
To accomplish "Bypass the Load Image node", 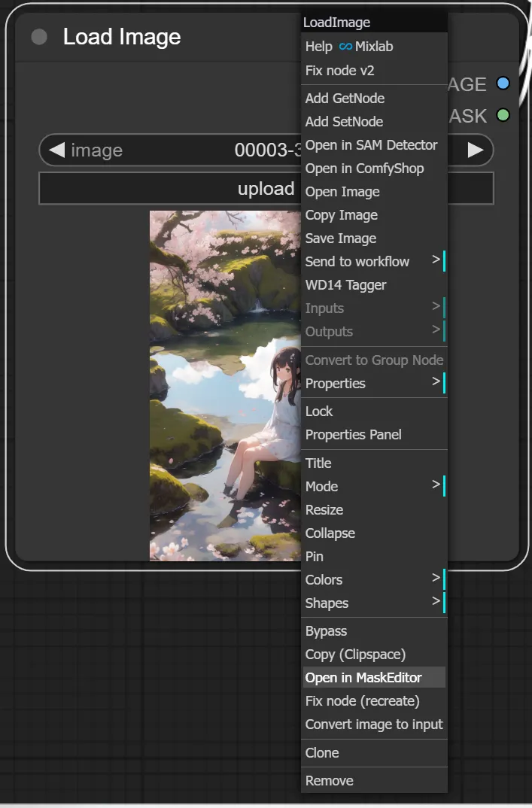I will 374,631.
